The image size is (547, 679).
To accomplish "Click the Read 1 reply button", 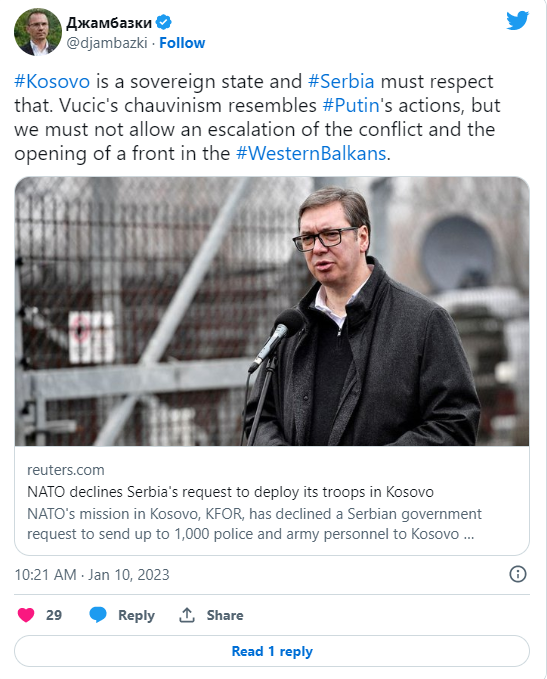I will (272, 651).
